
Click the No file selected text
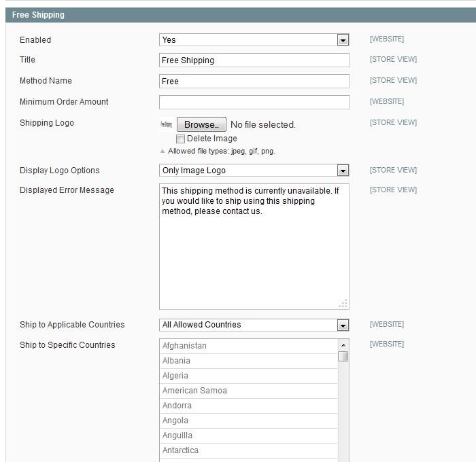click(x=263, y=125)
